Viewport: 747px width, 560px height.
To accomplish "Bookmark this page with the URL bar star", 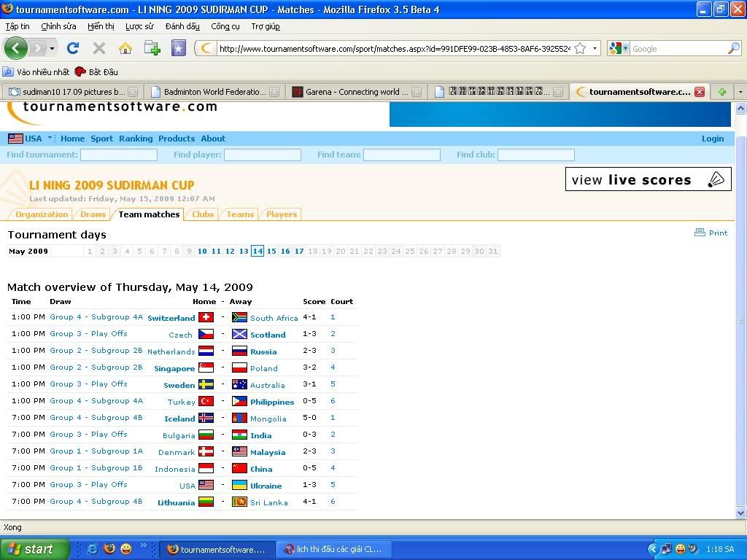I will pos(580,48).
